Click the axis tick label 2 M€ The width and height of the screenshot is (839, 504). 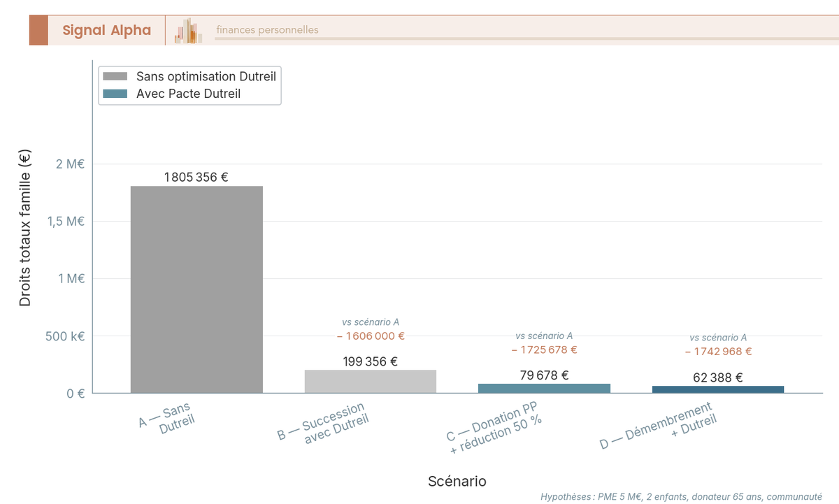click(x=71, y=164)
